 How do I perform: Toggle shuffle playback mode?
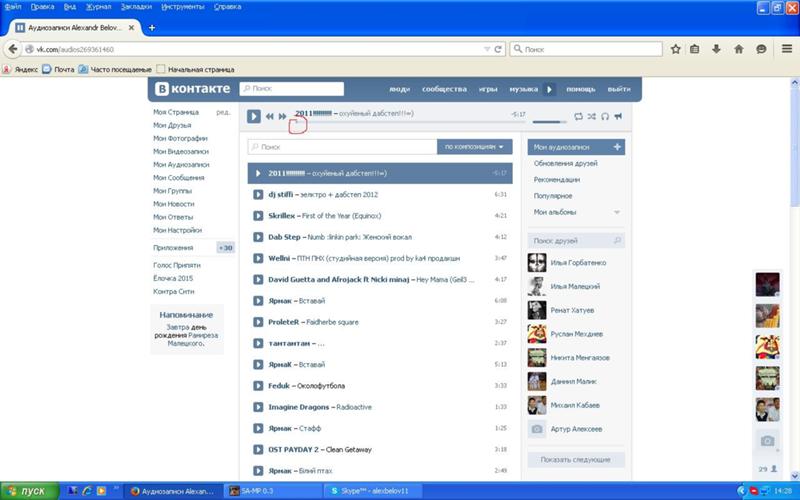coord(591,116)
